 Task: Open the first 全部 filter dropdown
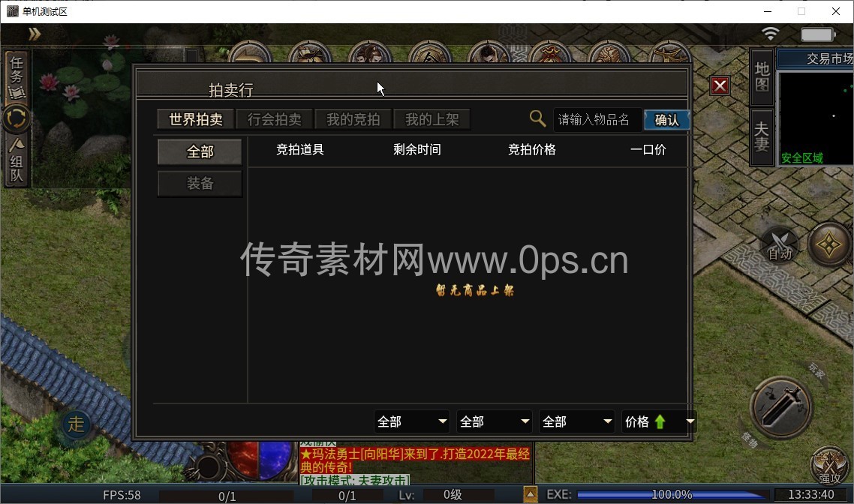click(412, 421)
